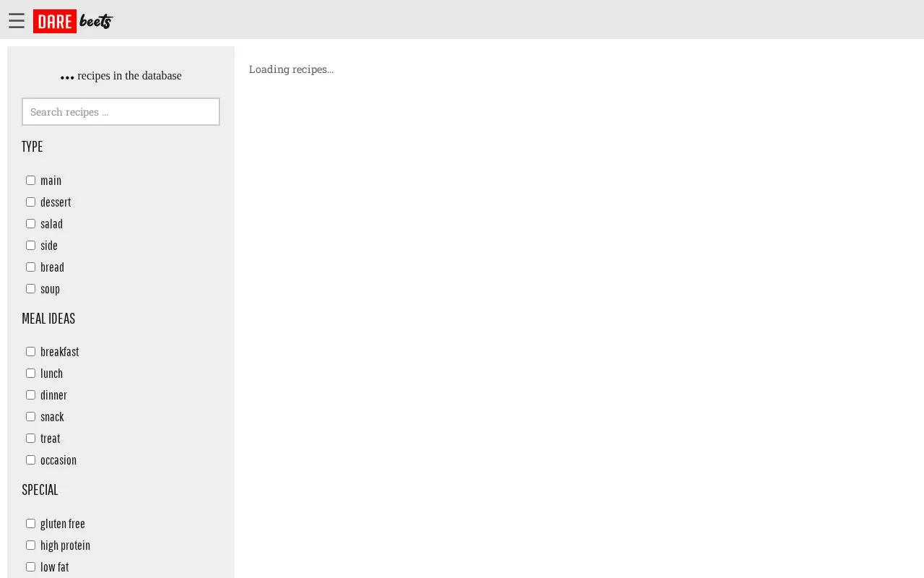The image size is (924, 578).
Task: Tick the lunch checkbox
Action: (x=30, y=373)
